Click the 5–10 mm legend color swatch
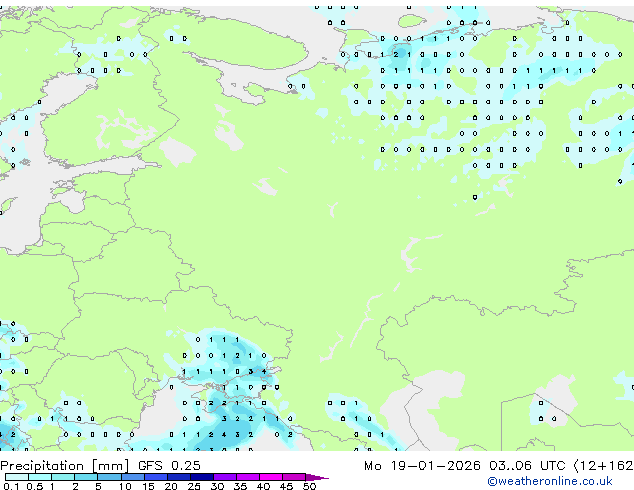Image resolution: width=634 pixels, height=490 pixels. tap(109, 477)
